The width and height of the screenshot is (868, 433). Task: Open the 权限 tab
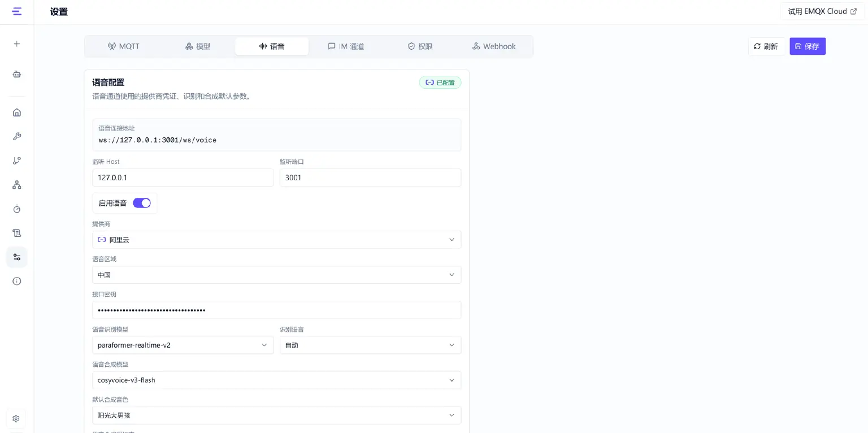click(420, 46)
